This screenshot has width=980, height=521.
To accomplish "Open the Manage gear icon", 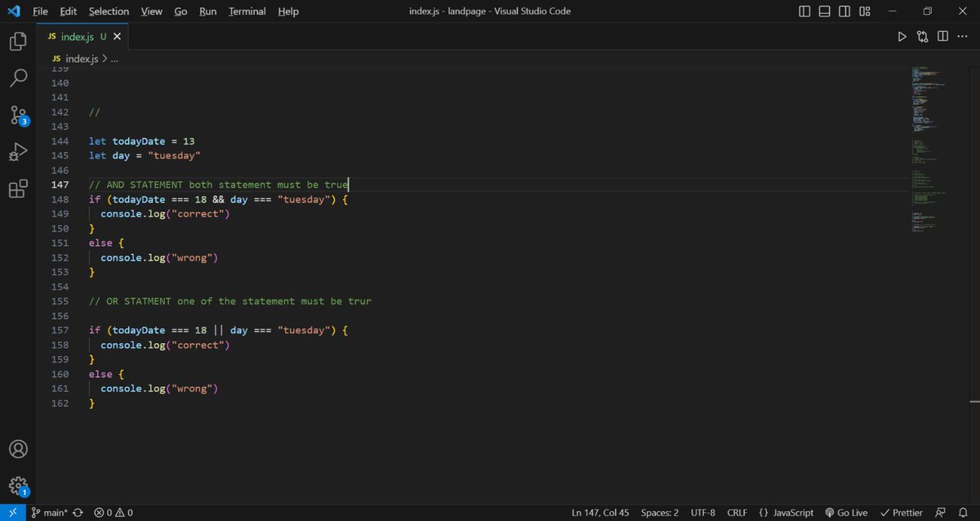I will pyautogui.click(x=18, y=486).
